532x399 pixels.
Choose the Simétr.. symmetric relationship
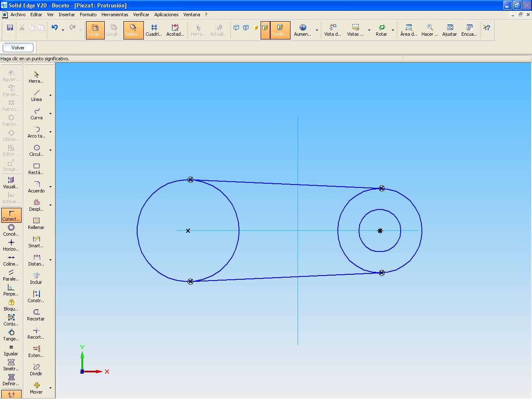11,365
